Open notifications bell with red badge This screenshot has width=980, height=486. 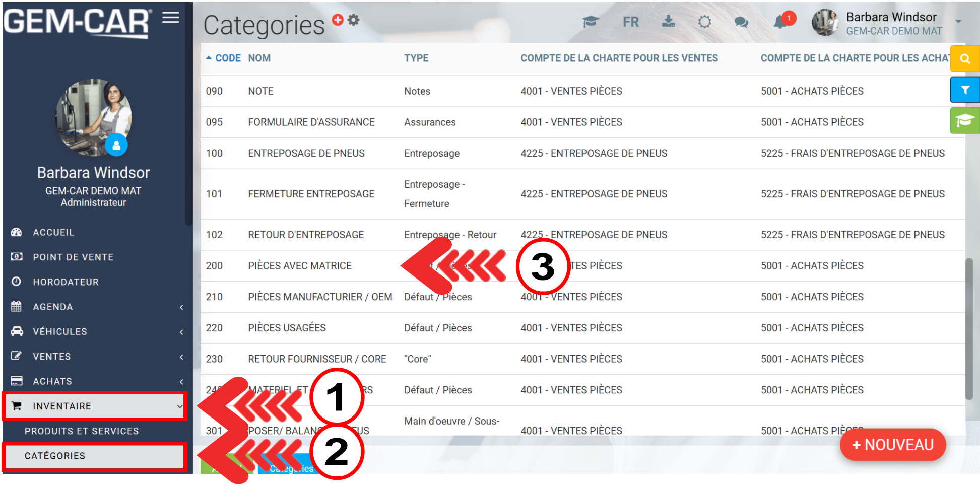[781, 22]
